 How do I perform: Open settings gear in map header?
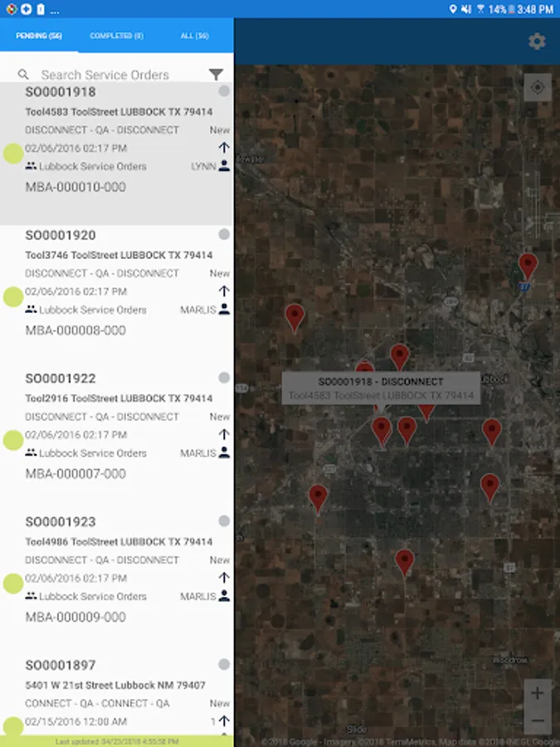pyautogui.click(x=537, y=41)
